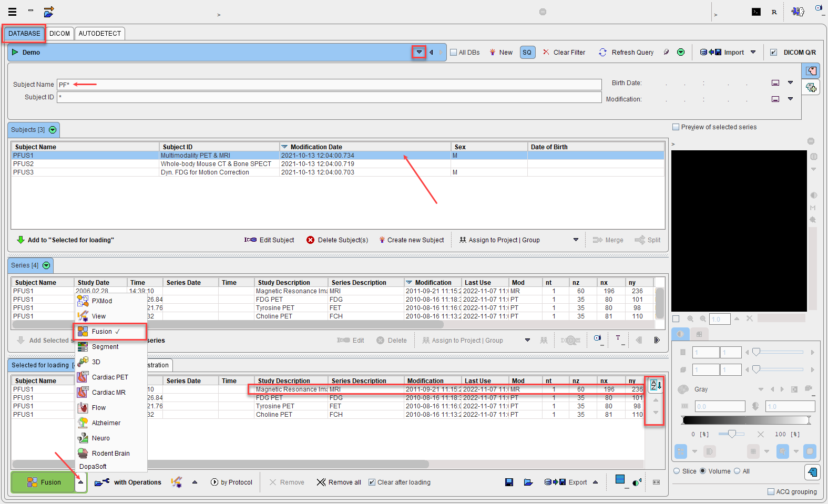The width and height of the screenshot is (828, 504).
Task: Expand subjects Assign to Project dropdown arrow
Action: [576, 240]
